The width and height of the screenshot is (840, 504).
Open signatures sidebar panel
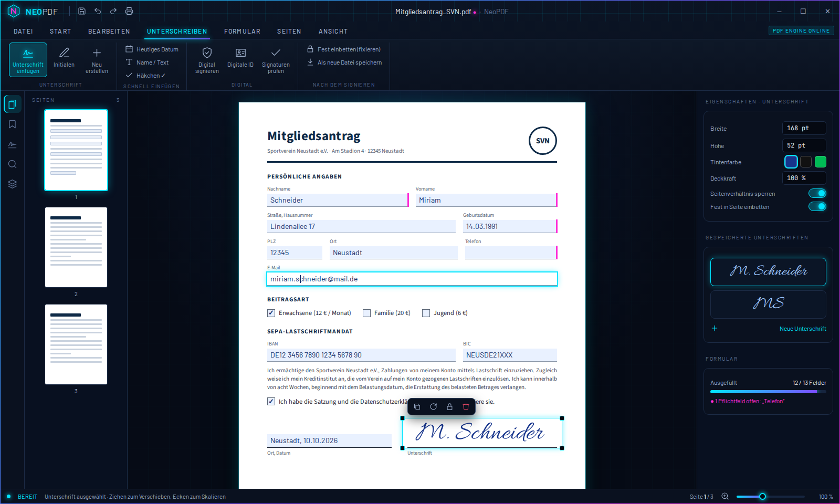click(x=13, y=144)
